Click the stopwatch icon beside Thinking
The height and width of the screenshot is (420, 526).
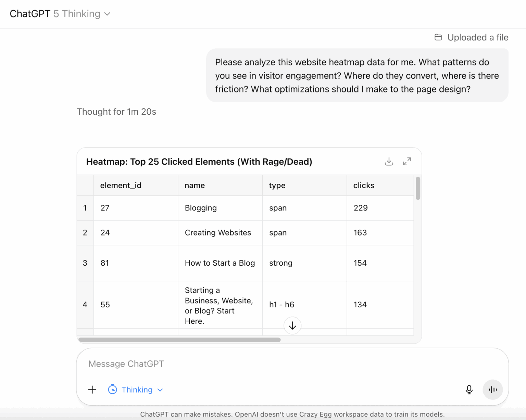113,390
